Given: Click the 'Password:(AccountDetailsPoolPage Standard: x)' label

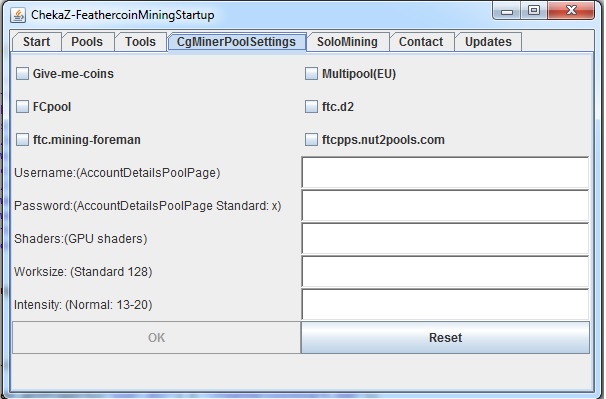Looking at the screenshot, I should (x=148, y=206).
